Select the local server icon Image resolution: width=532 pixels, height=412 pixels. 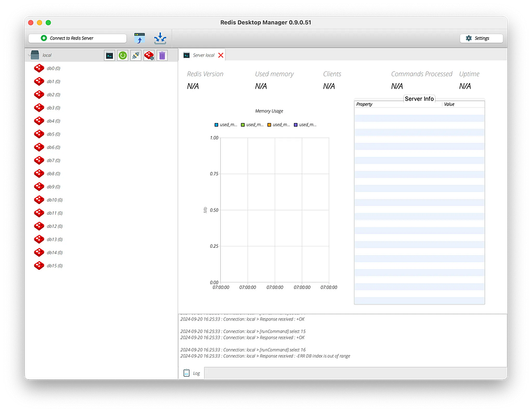[x=35, y=55]
